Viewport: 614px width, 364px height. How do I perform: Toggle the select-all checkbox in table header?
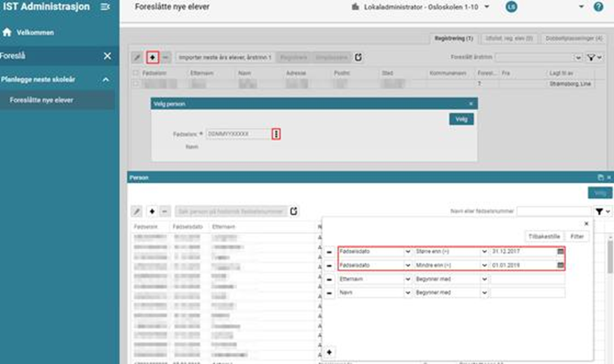136,72
